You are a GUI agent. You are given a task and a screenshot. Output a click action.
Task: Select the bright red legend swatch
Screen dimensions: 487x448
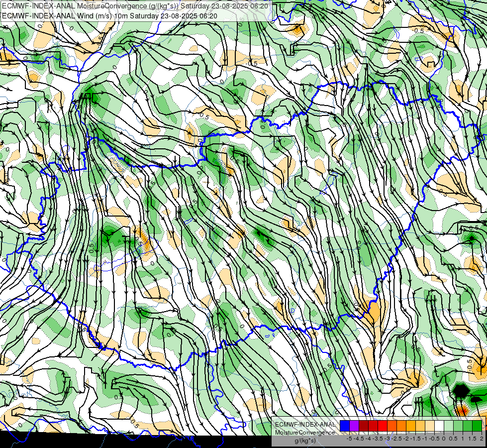(x=383, y=426)
